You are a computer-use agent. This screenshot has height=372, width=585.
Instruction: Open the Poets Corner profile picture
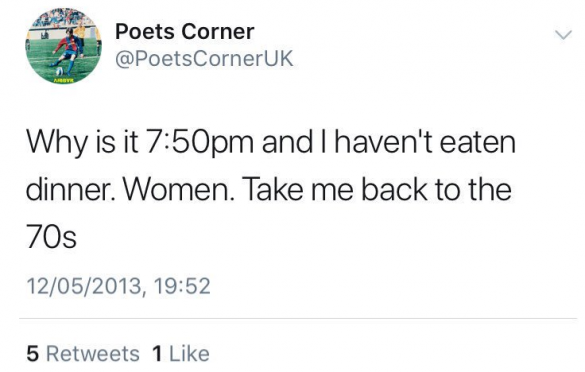[63, 46]
